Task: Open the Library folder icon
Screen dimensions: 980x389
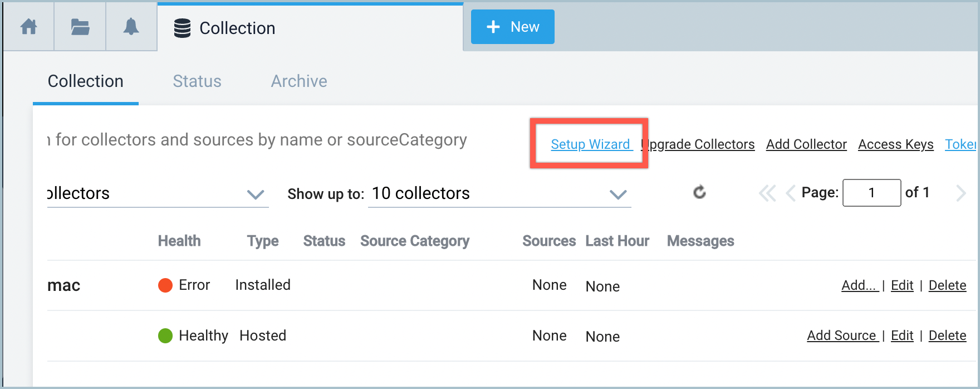Action: [80, 27]
